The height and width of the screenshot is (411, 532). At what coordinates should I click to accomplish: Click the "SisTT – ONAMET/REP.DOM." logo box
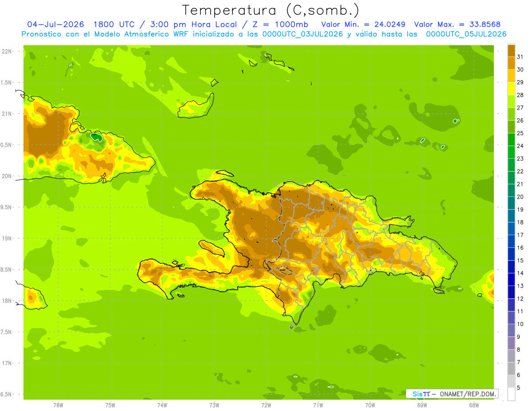pos(452,394)
